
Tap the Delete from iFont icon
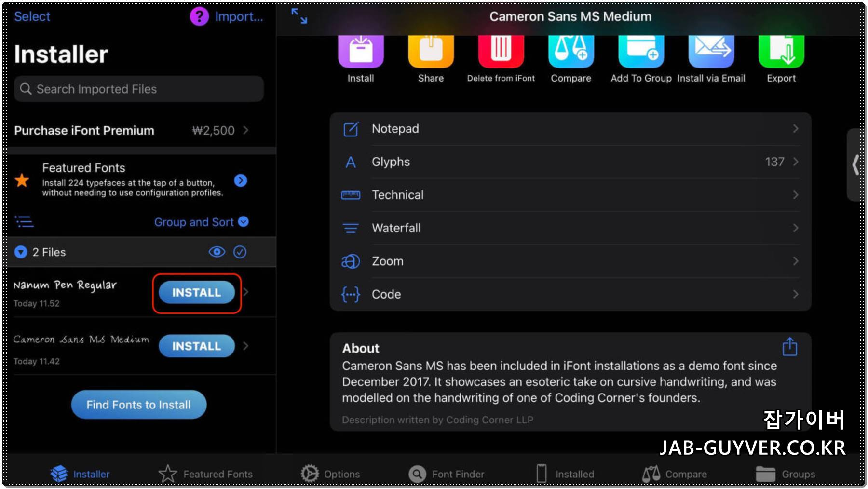pos(501,51)
